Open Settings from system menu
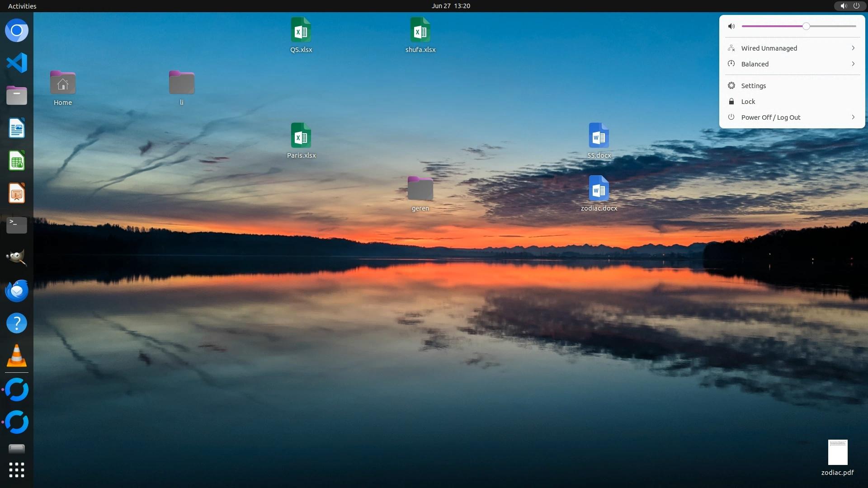The height and width of the screenshot is (488, 868). (753, 86)
